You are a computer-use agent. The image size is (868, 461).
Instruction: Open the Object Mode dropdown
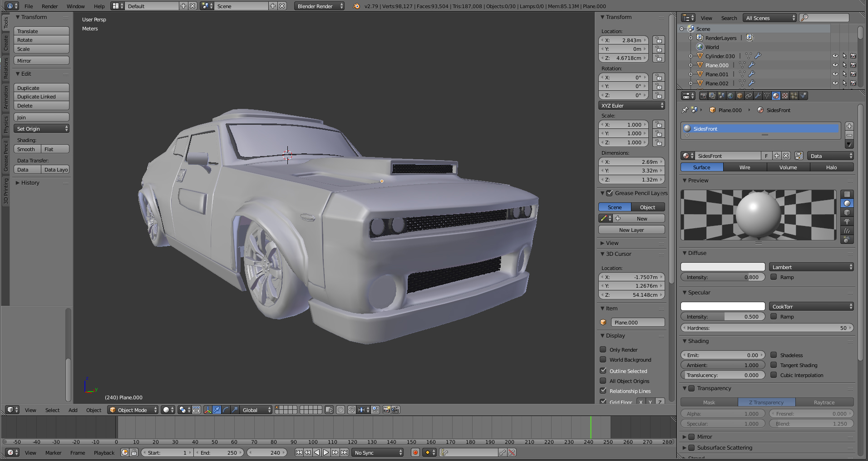point(133,410)
